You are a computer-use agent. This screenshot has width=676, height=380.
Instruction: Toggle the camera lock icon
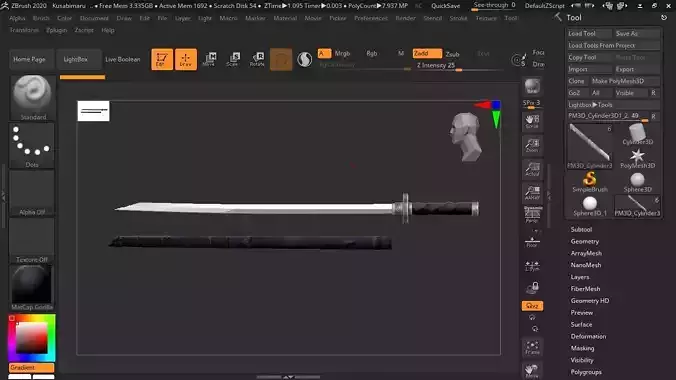(x=532, y=287)
